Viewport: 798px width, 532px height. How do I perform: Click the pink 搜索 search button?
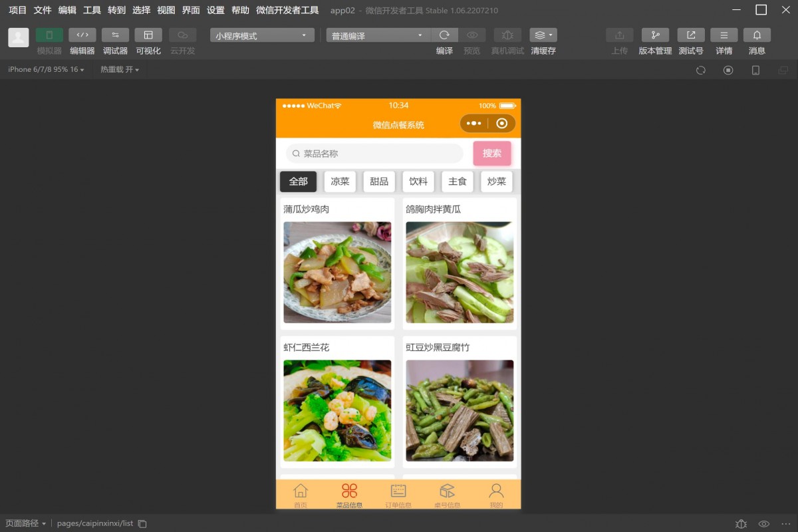click(492, 154)
